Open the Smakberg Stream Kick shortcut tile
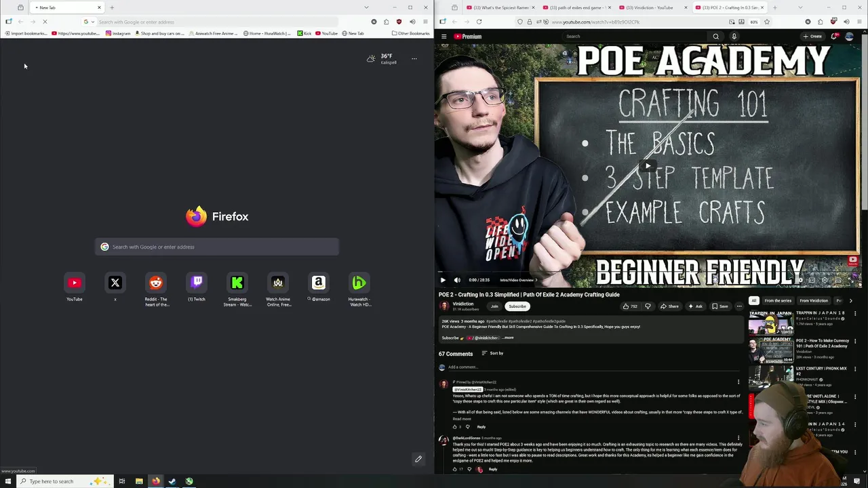 (237, 283)
